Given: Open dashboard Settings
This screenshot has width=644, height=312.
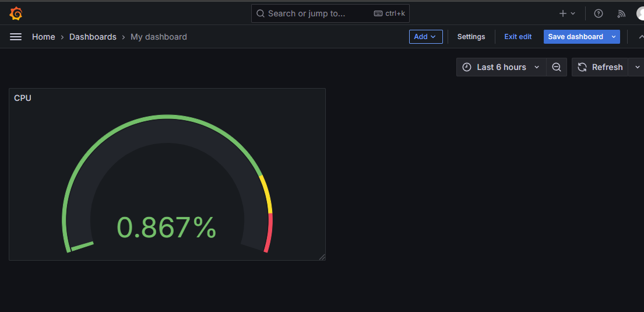Looking at the screenshot, I should tap(471, 37).
